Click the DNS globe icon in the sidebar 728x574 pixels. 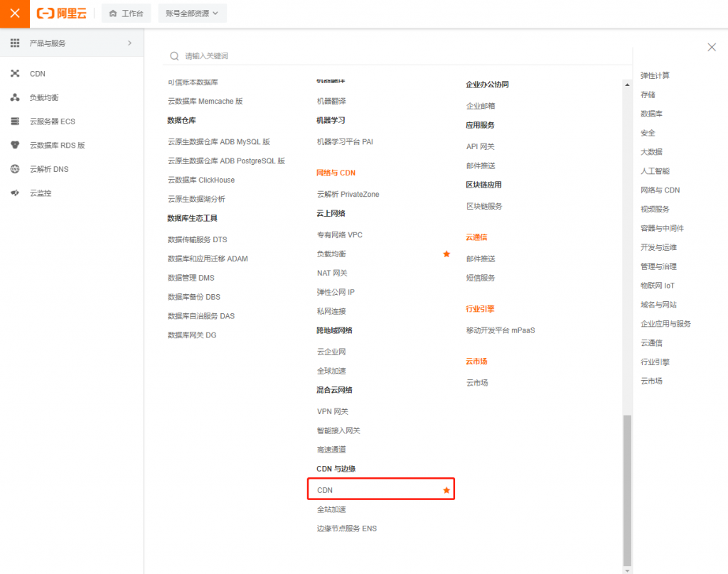[x=15, y=169]
